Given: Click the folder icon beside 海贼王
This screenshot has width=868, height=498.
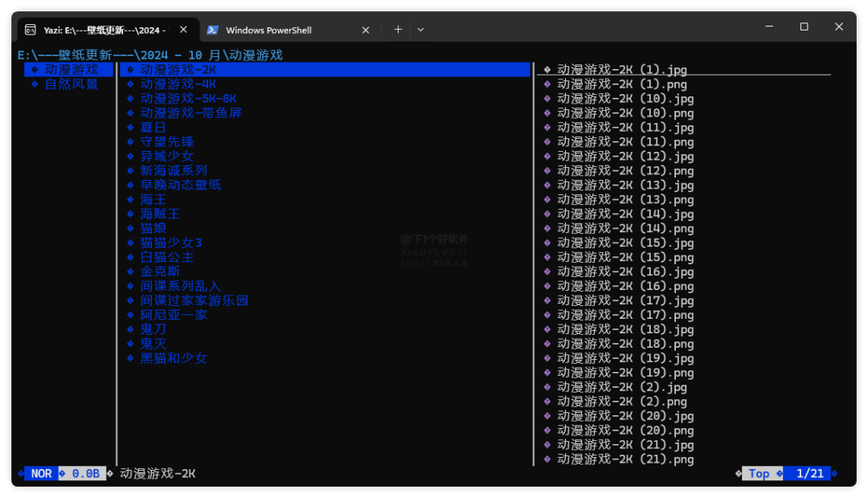Looking at the screenshot, I should [130, 214].
